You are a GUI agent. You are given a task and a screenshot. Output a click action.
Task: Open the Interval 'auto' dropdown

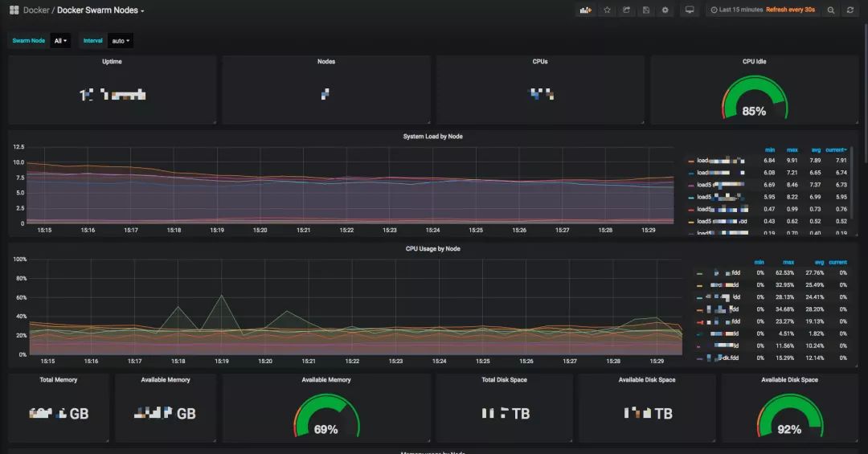coord(121,40)
